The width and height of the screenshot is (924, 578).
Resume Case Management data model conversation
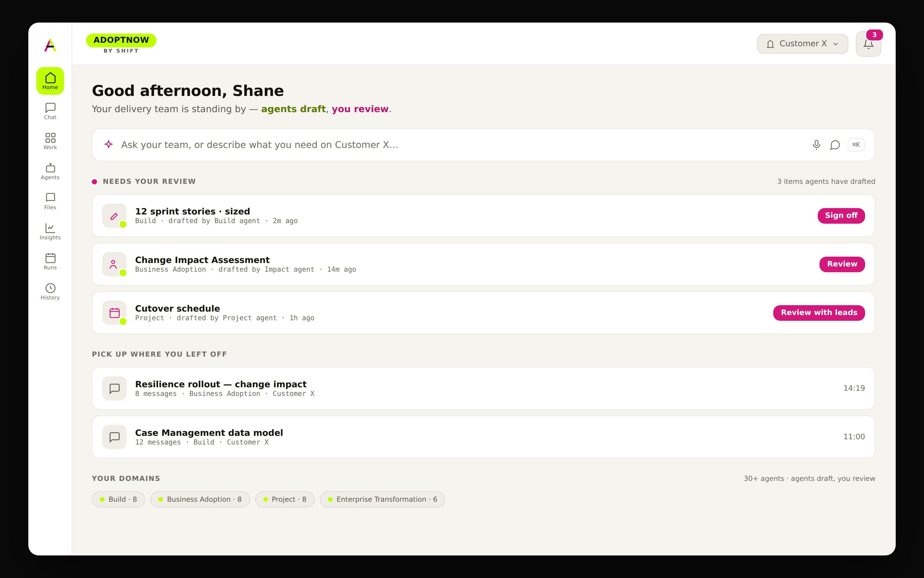[483, 437]
